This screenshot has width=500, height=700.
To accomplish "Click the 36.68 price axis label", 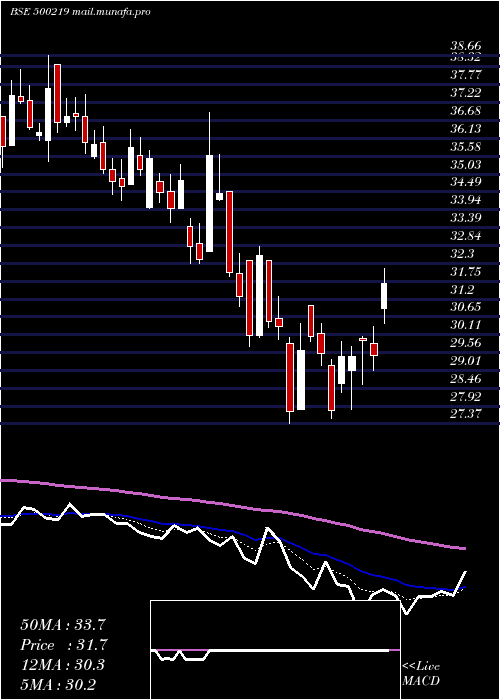I will click(x=466, y=111).
